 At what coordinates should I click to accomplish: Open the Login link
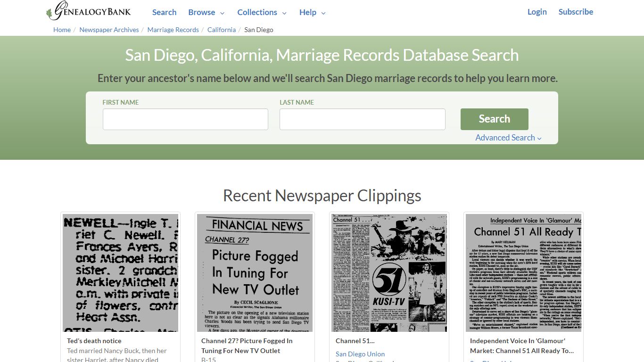537,12
